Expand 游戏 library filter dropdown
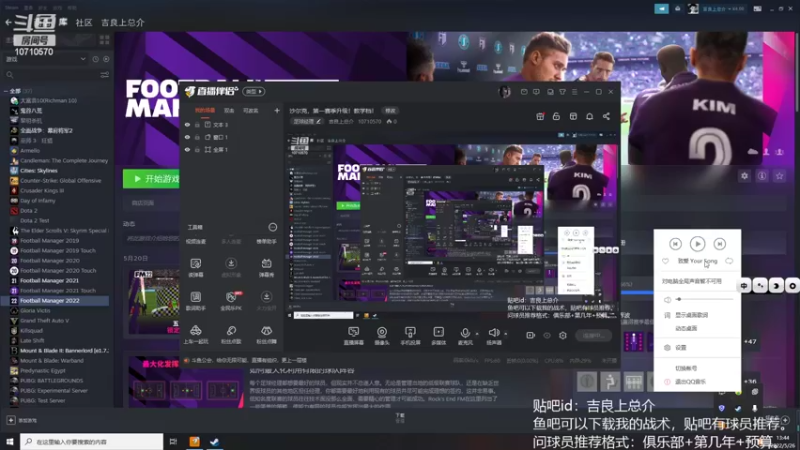 45,59
